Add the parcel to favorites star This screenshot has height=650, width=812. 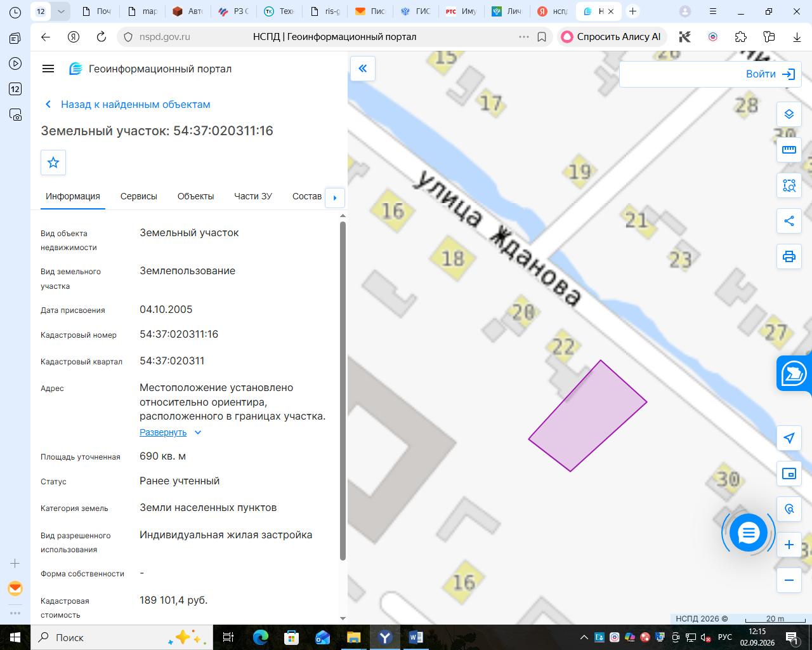53,162
